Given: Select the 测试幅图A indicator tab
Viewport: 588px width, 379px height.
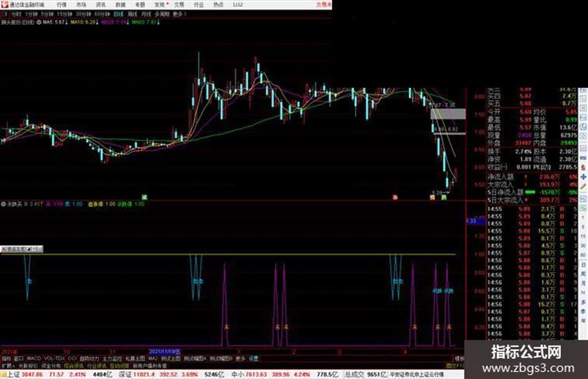Looking at the screenshot, I should 195,358.
